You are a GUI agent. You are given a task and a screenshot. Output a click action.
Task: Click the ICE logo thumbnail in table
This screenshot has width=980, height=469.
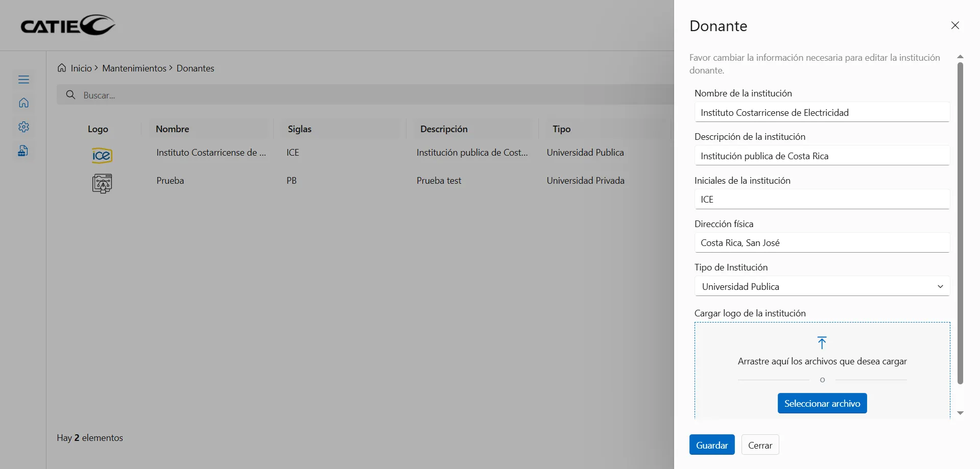tap(102, 155)
